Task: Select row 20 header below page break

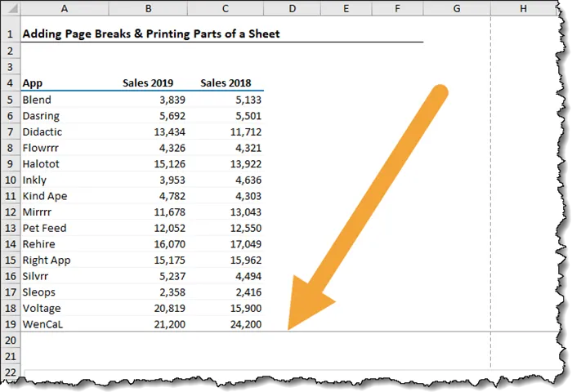Action: (x=11, y=341)
